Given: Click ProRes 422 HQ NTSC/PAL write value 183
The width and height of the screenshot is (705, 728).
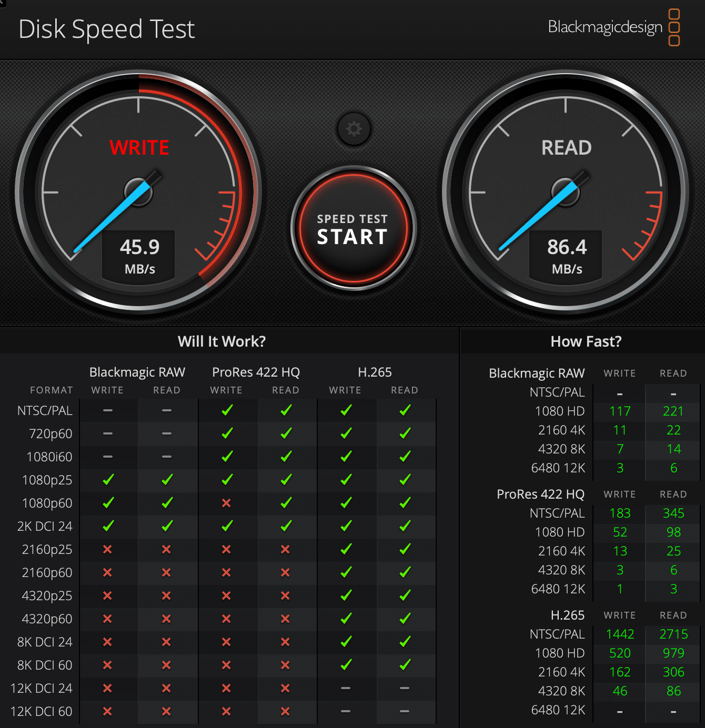Looking at the screenshot, I should coord(620,513).
